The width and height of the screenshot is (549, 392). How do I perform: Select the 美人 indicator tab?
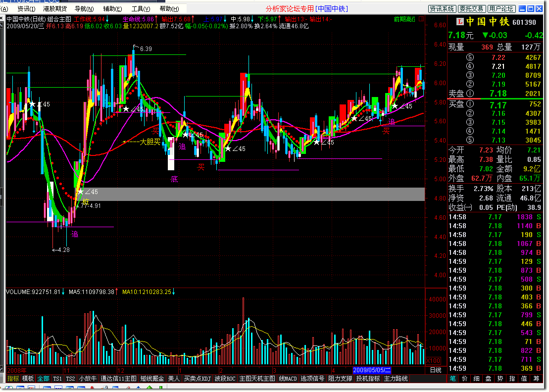point(174,379)
